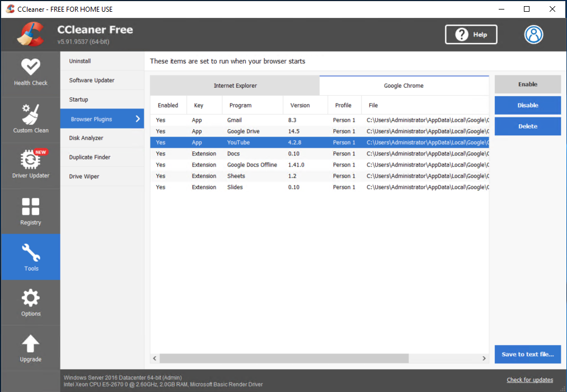Viewport: 567px width, 392px height.
Task: Click version 1.41.0 cell
Action: [x=296, y=165]
